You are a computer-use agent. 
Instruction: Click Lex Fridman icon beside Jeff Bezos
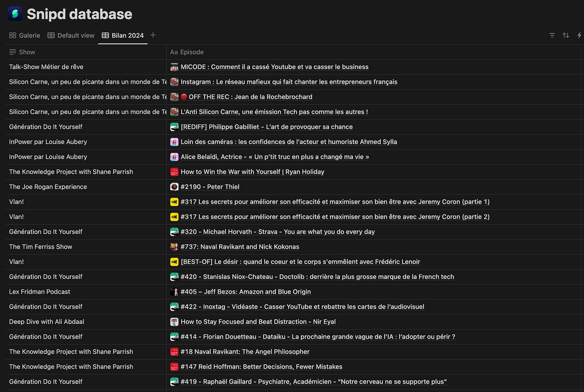point(174,292)
